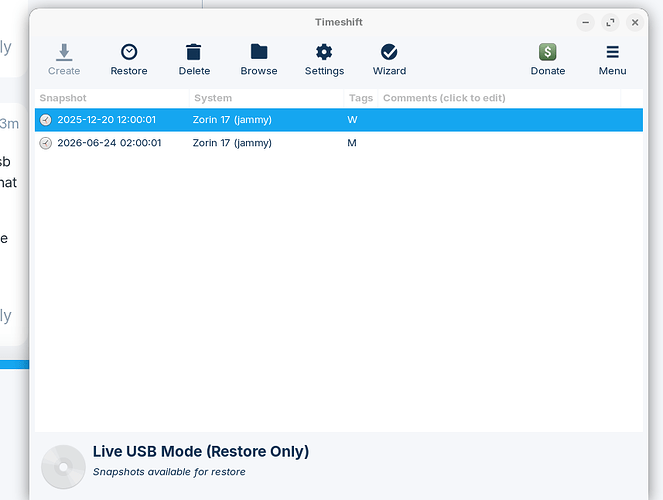Click the W tag on the first snapshot
663x500 pixels.
coord(352,120)
